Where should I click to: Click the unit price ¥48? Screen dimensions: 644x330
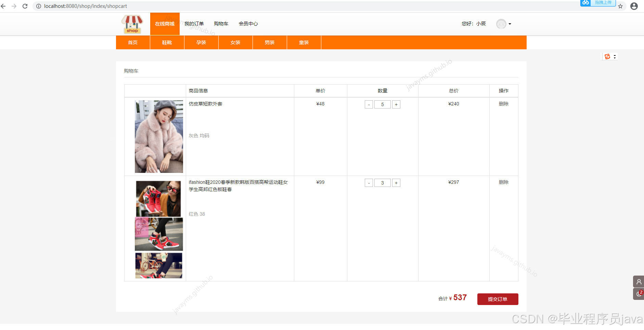pyautogui.click(x=320, y=104)
